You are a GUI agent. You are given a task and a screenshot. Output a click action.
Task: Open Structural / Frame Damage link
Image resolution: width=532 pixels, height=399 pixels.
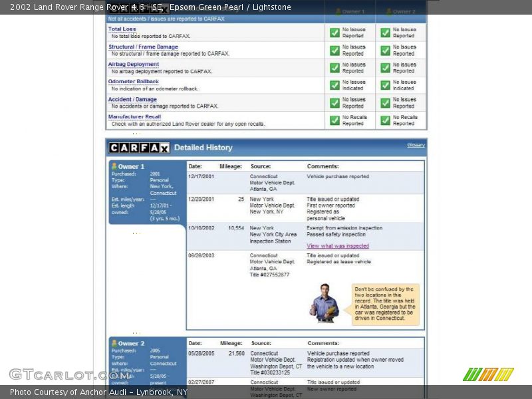click(143, 47)
